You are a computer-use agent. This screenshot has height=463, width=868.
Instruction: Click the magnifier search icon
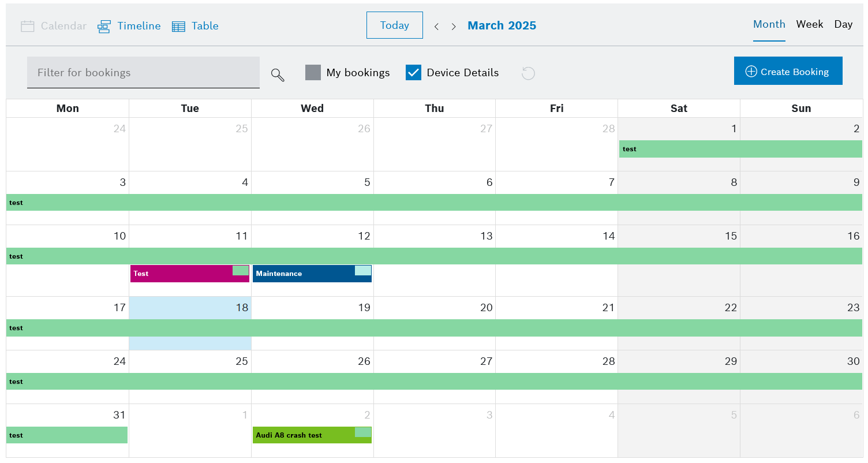pyautogui.click(x=278, y=75)
